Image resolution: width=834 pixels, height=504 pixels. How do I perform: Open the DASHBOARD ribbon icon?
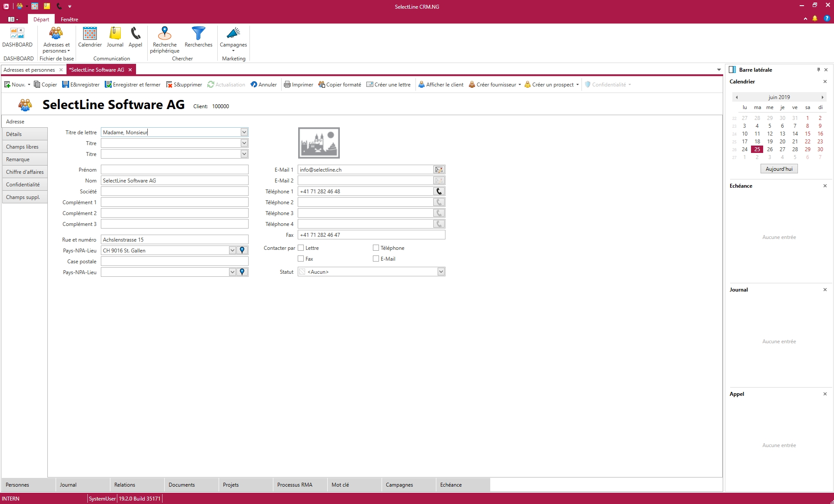tap(17, 37)
